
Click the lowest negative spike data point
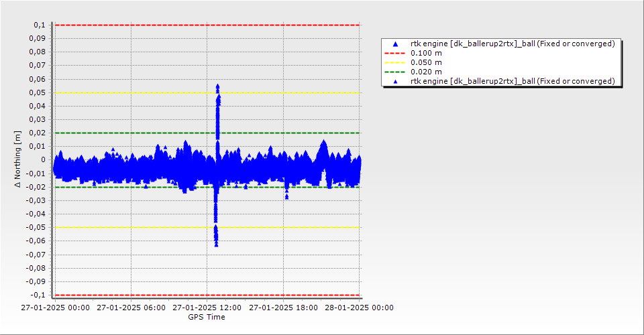pos(216,245)
